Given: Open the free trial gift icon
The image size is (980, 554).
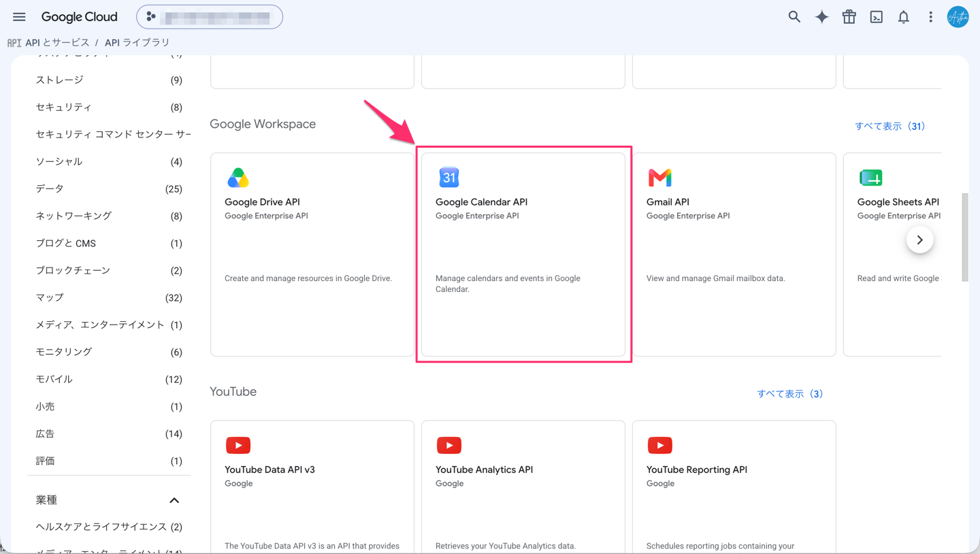Looking at the screenshot, I should pyautogui.click(x=849, y=17).
